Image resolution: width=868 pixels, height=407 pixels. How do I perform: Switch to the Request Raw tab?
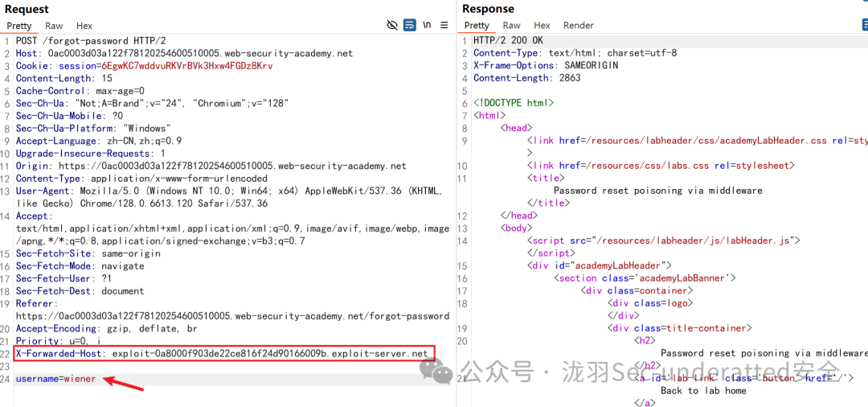(55, 26)
